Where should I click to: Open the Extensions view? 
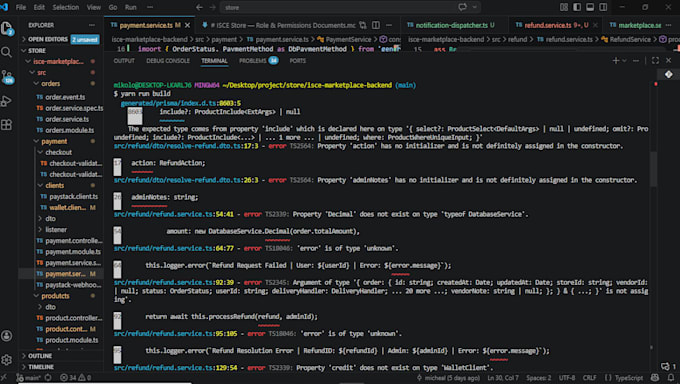(7, 125)
